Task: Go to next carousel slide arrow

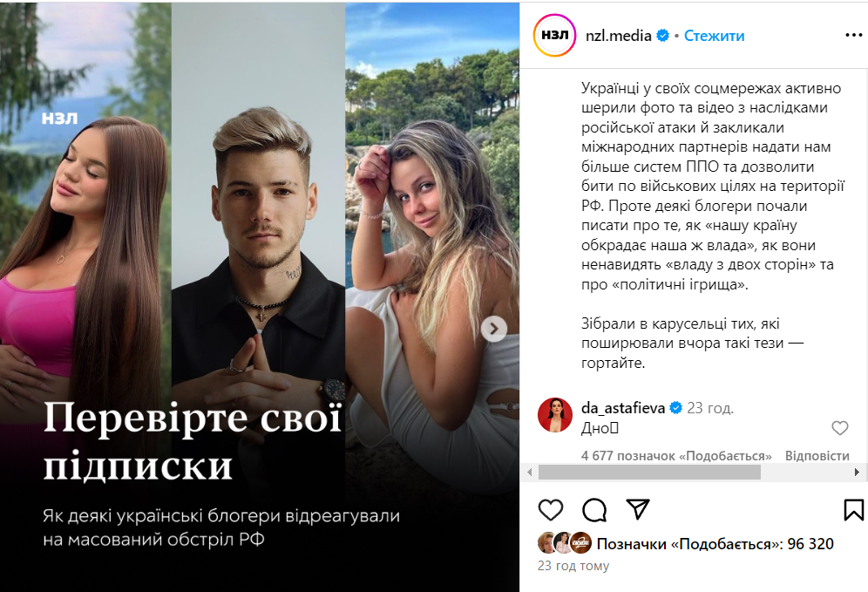Action: pyautogui.click(x=494, y=329)
